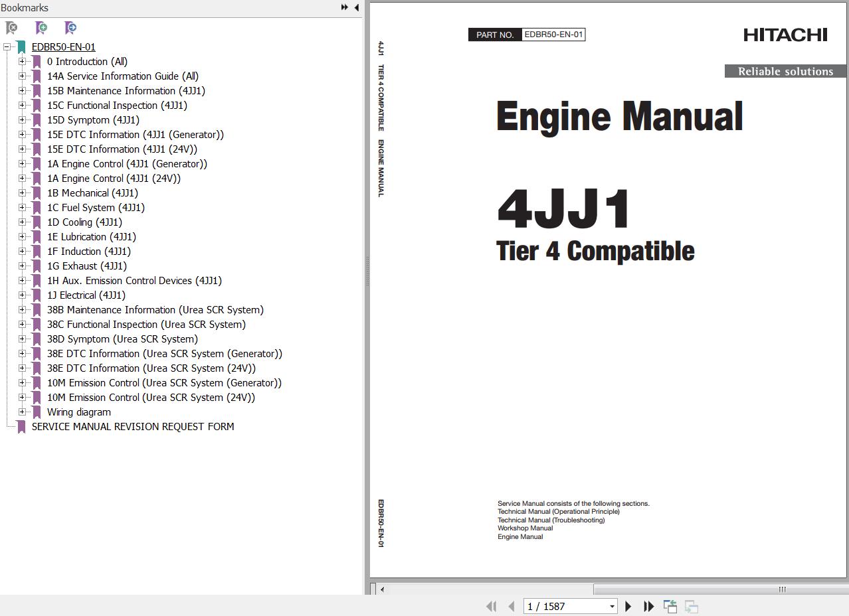This screenshot has height=616, width=849.
Task: Click the 'Engine Manual' title on the page
Action: click(619, 117)
